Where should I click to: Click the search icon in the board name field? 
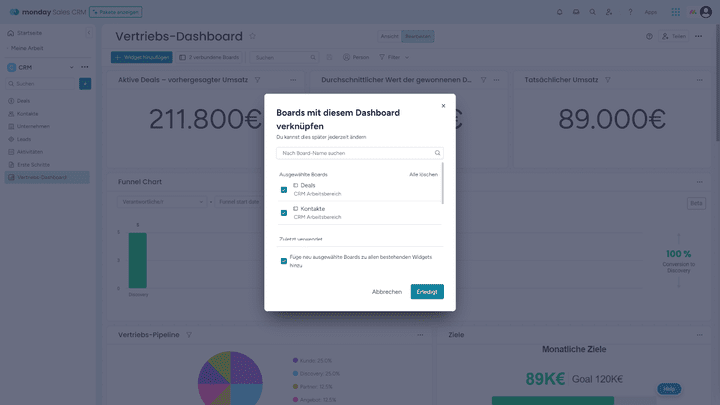coord(438,153)
